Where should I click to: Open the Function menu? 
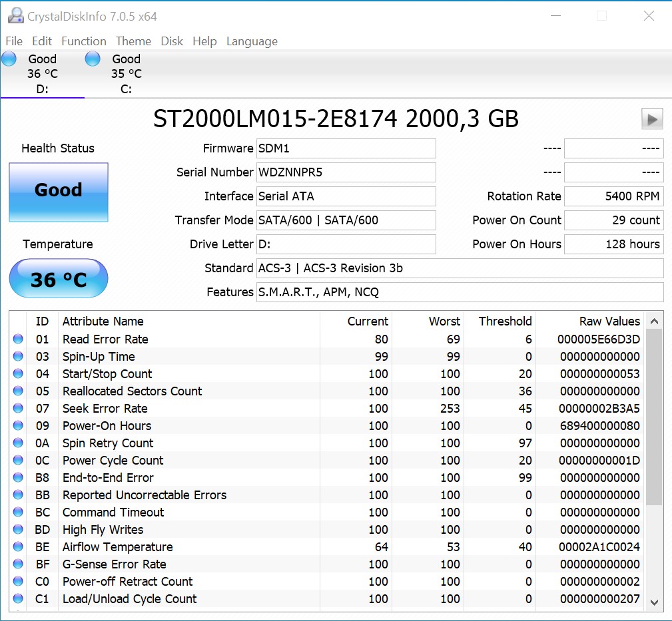(84, 41)
